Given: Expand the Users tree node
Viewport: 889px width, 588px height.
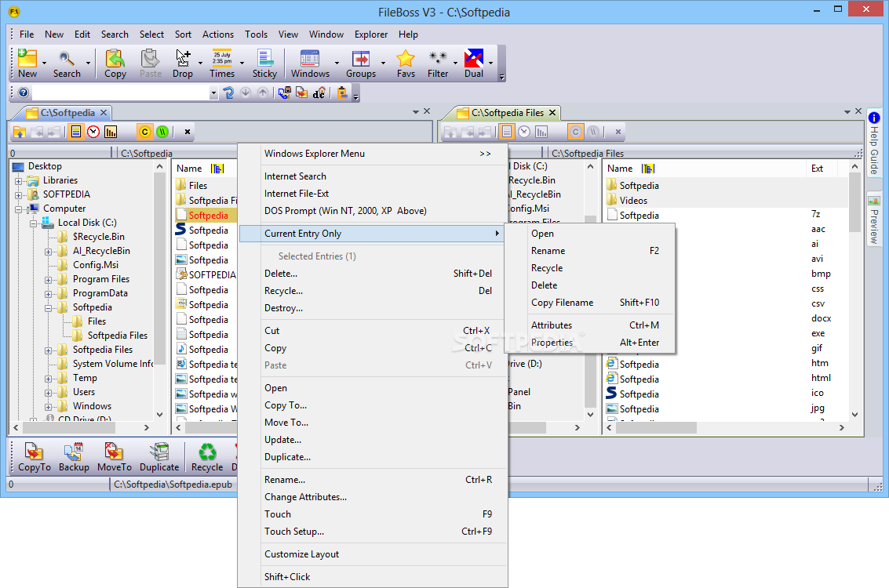Looking at the screenshot, I should (x=48, y=393).
